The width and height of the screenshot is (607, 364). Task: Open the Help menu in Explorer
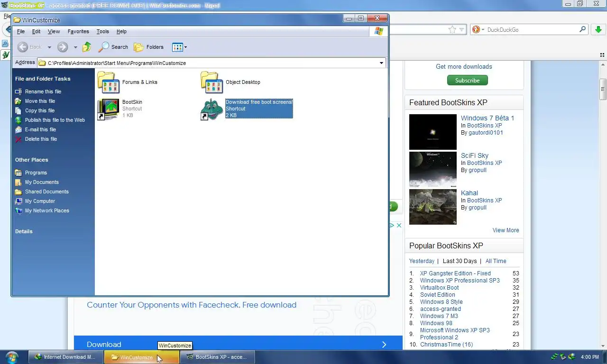tap(121, 32)
